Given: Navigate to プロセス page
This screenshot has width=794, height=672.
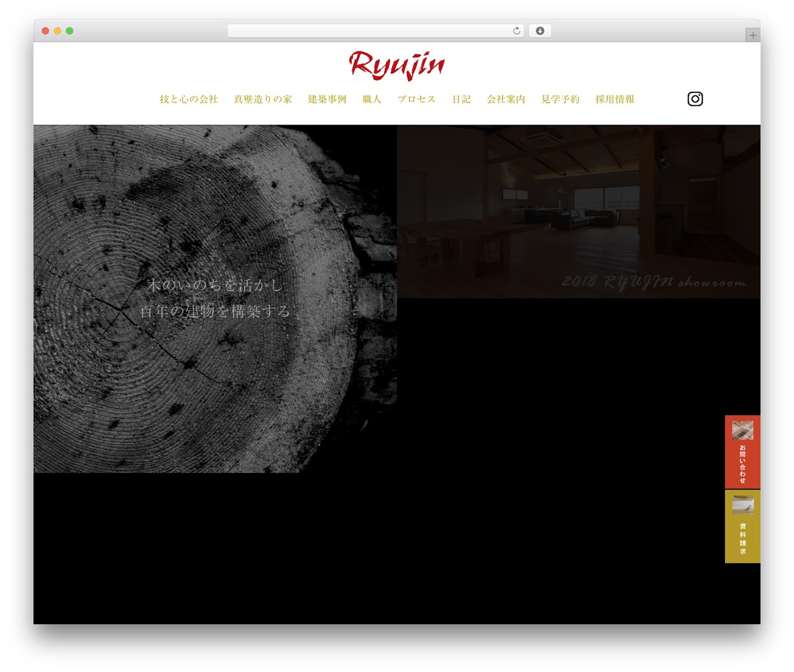Looking at the screenshot, I should tap(417, 99).
